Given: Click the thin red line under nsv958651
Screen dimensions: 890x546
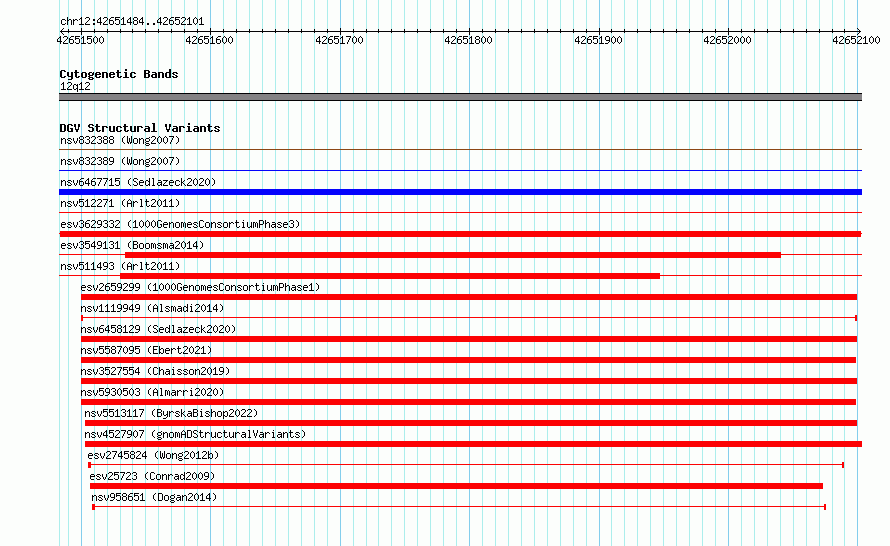Looking at the screenshot, I should click(459, 507).
